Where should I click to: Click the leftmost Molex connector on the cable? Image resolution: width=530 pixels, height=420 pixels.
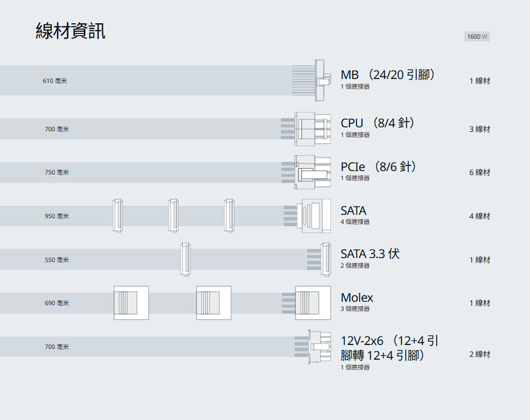[x=132, y=303]
